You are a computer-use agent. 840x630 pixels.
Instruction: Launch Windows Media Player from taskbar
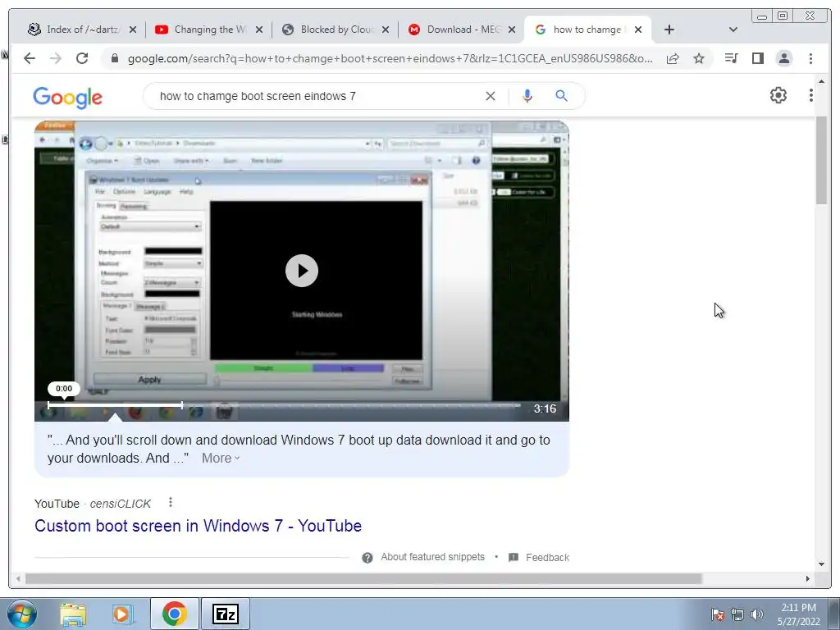pyautogui.click(x=122, y=614)
